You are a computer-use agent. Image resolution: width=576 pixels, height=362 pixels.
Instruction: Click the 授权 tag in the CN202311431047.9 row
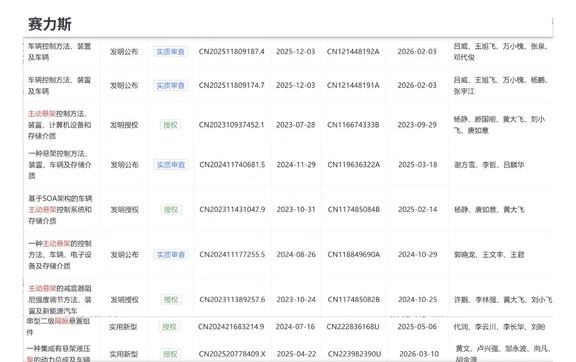tap(171, 209)
